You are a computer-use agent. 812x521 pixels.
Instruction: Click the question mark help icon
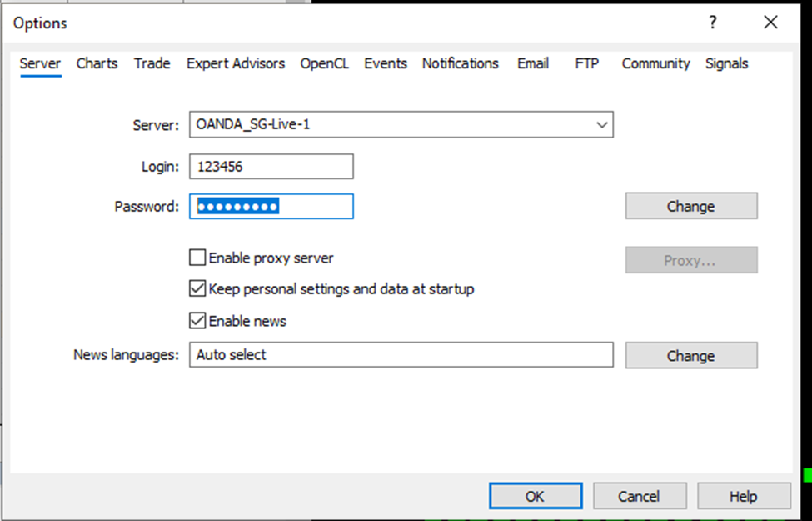pos(712,23)
